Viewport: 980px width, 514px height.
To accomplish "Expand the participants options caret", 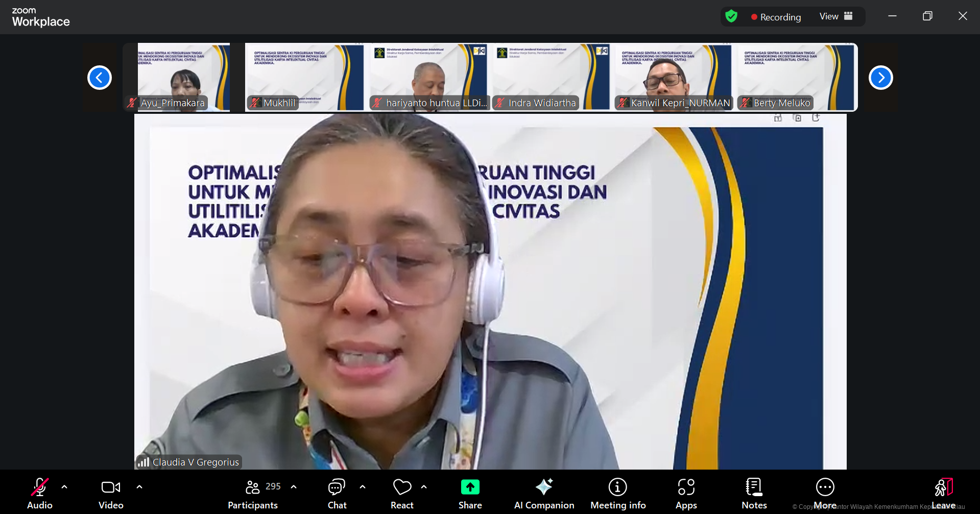I will coord(294,487).
